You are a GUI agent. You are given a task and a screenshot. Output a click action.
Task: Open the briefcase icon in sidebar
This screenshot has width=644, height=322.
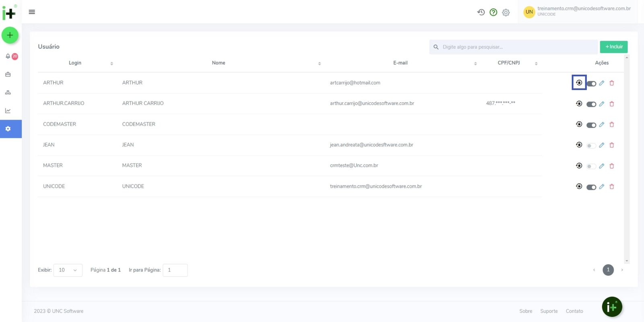(x=8, y=74)
